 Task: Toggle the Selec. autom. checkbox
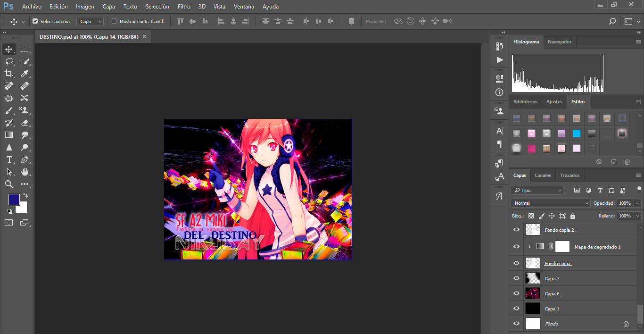(x=35, y=21)
